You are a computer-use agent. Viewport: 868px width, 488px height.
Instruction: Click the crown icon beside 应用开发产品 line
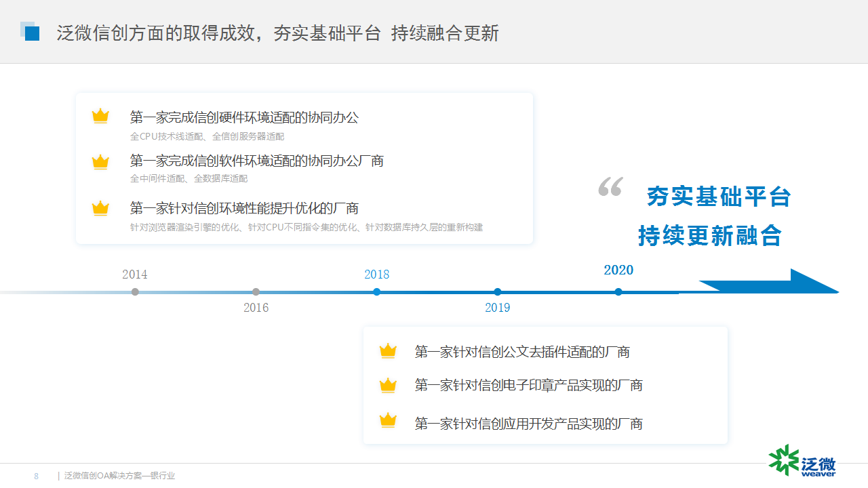[x=388, y=420]
